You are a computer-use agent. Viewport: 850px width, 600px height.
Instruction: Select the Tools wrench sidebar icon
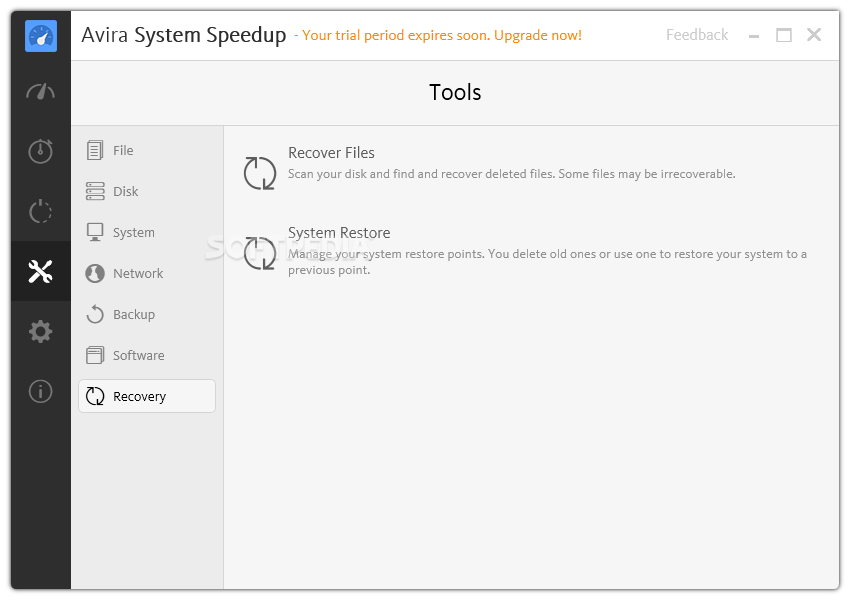click(x=41, y=271)
